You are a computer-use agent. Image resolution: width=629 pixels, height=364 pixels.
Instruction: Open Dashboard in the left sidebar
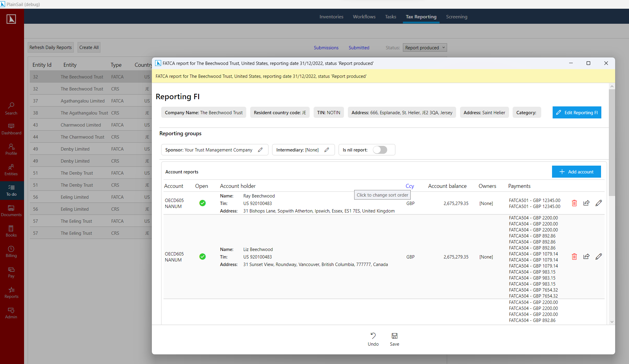11,129
